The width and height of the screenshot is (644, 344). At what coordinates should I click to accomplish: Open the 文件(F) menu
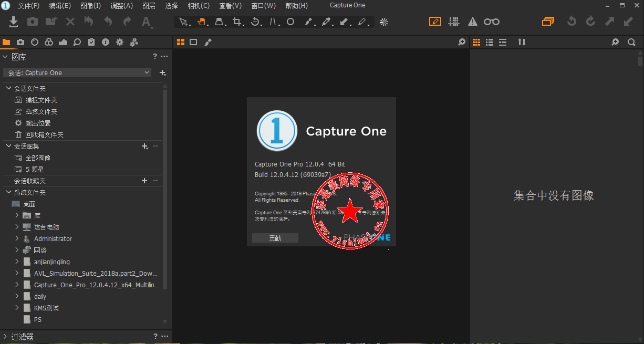click(x=29, y=6)
